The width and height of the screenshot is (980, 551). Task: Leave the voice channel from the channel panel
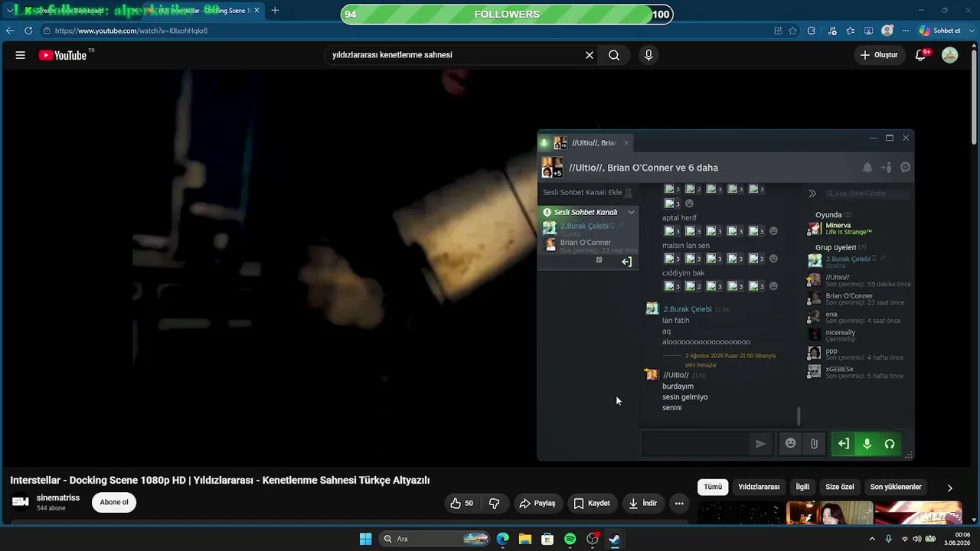click(x=626, y=262)
